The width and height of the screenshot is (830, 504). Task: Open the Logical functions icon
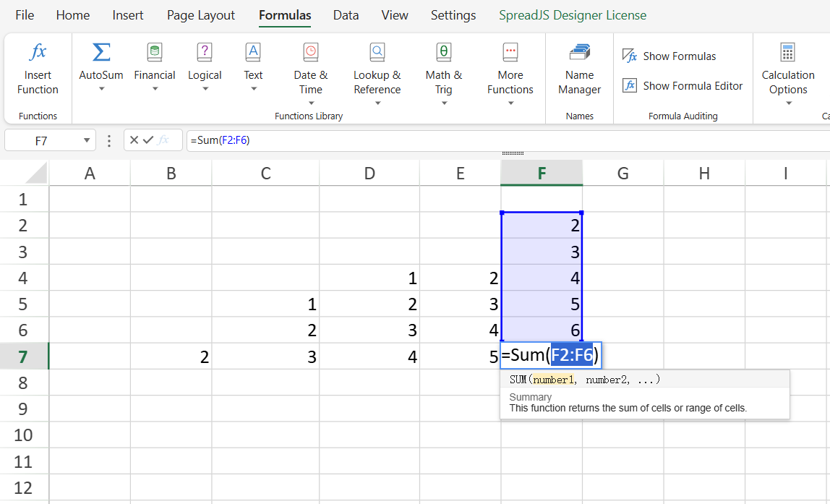205,52
